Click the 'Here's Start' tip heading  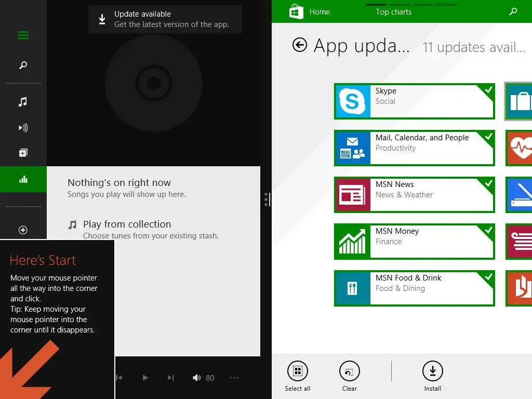coord(43,260)
